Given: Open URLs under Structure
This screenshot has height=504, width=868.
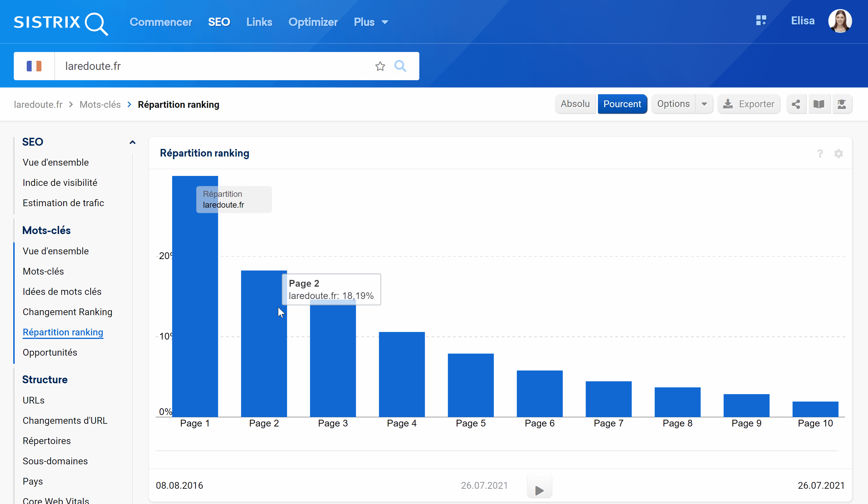Looking at the screenshot, I should click(x=33, y=401).
